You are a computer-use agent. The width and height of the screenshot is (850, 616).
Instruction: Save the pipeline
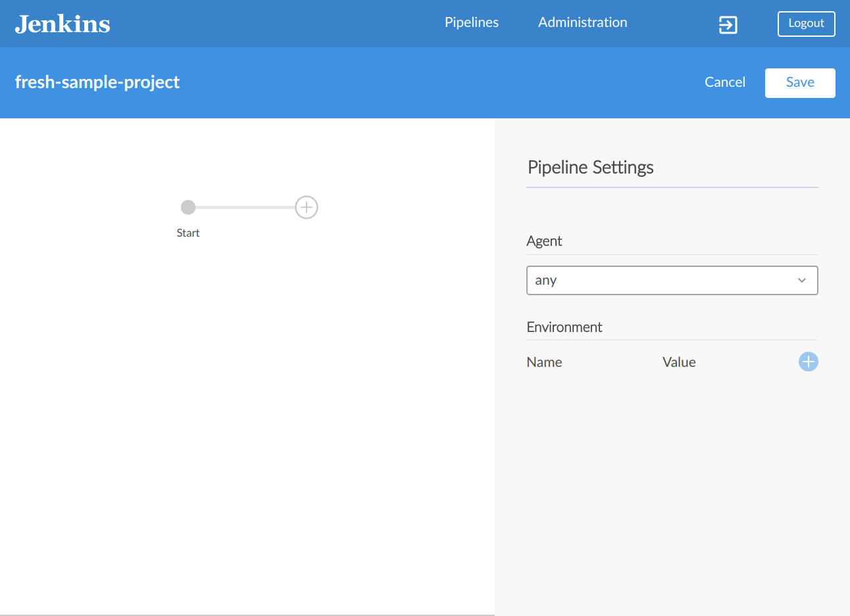pos(800,83)
